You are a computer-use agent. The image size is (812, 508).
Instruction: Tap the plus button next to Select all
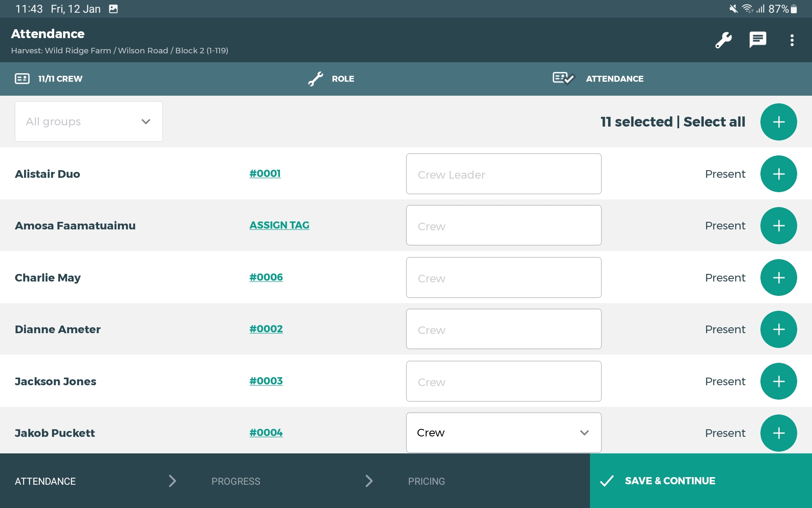pyautogui.click(x=778, y=122)
